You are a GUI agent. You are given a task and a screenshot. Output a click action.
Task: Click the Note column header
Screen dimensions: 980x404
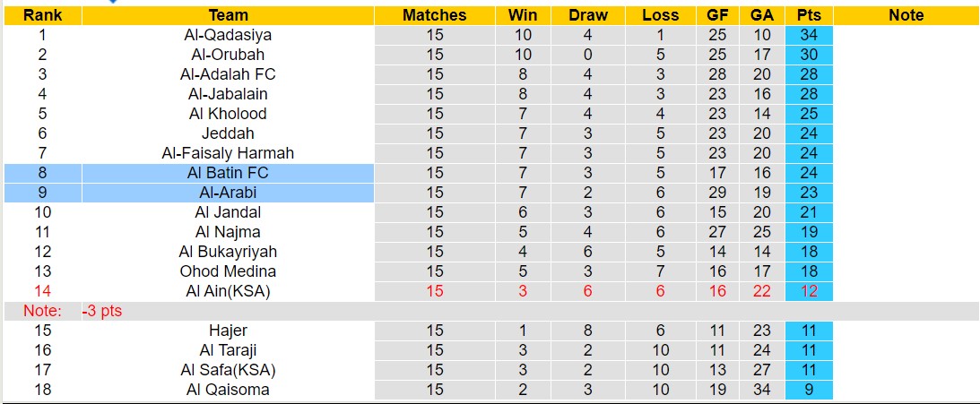(906, 15)
